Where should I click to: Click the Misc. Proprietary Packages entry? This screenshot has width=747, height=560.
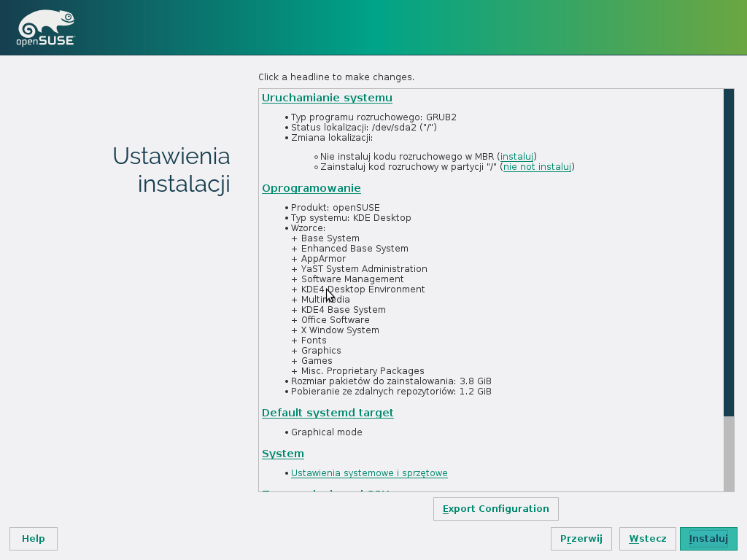click(x=362, y=371)
